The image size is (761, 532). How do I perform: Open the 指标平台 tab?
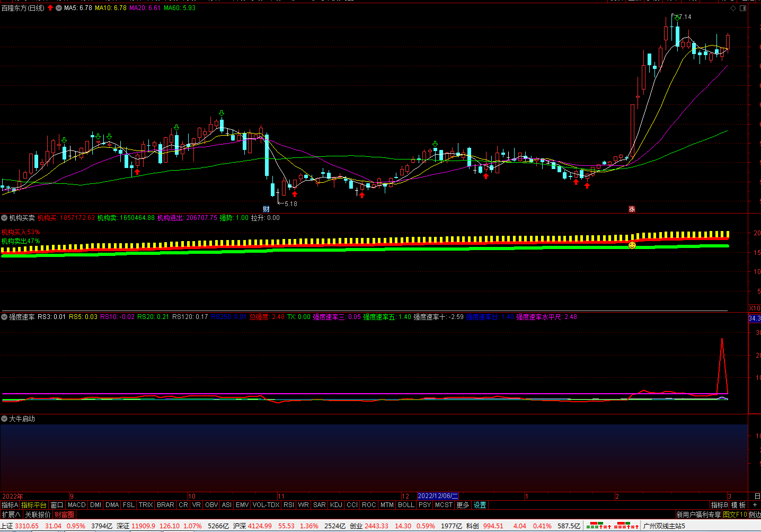point(34,505)
